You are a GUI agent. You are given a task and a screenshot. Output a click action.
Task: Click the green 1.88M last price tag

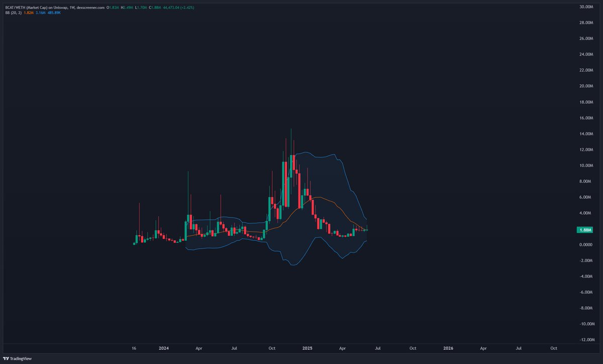(x=584, y=229)
